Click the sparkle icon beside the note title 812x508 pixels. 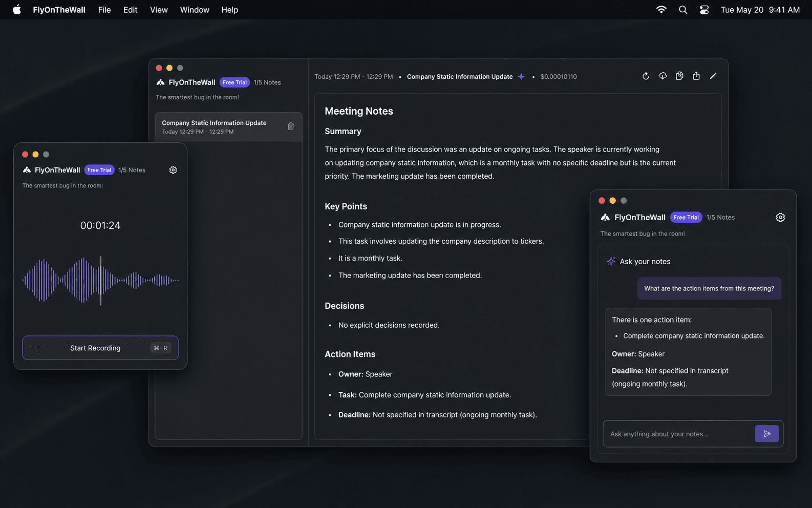(x=521, y=77)
